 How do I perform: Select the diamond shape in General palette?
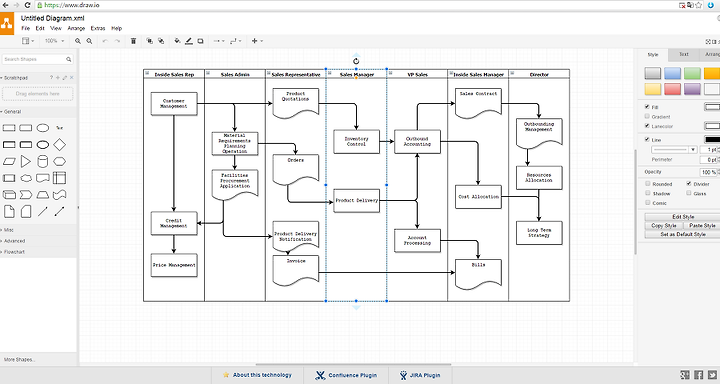(59, 145)
